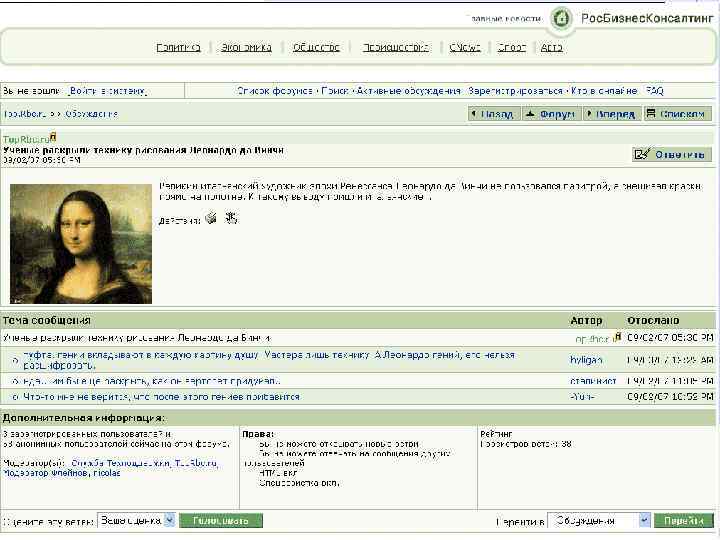Click the moderator link before TopRbc.ru in Модератор(ы)
Screen dimensions: 720x540
coord(120,463)
